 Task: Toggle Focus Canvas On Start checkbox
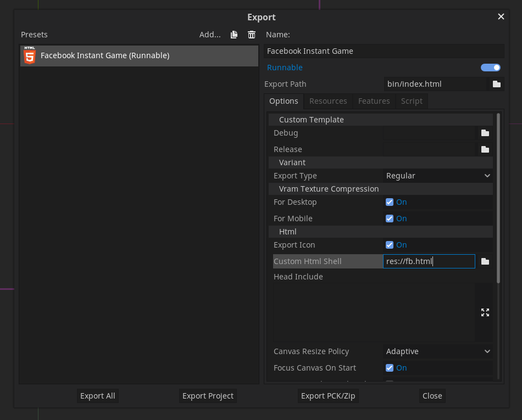pyautogui.click(x=389, y=368)
